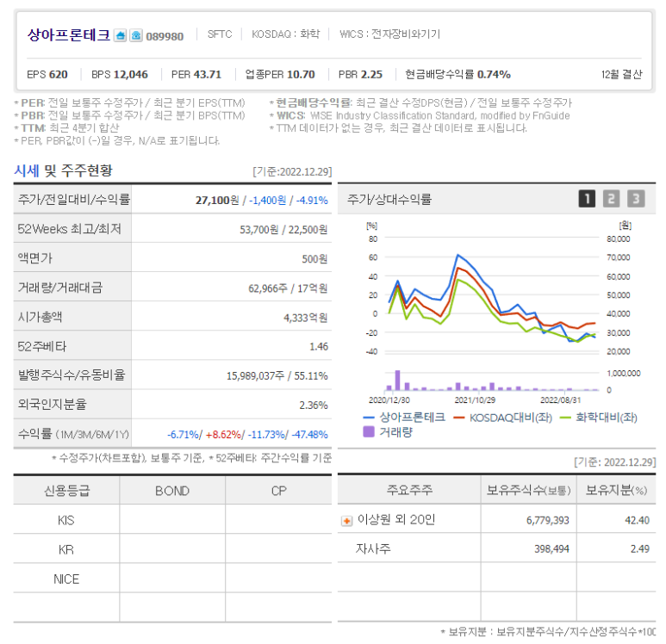
Task: Toggle the 상아프론테크 chart legend
Action: 404,418
